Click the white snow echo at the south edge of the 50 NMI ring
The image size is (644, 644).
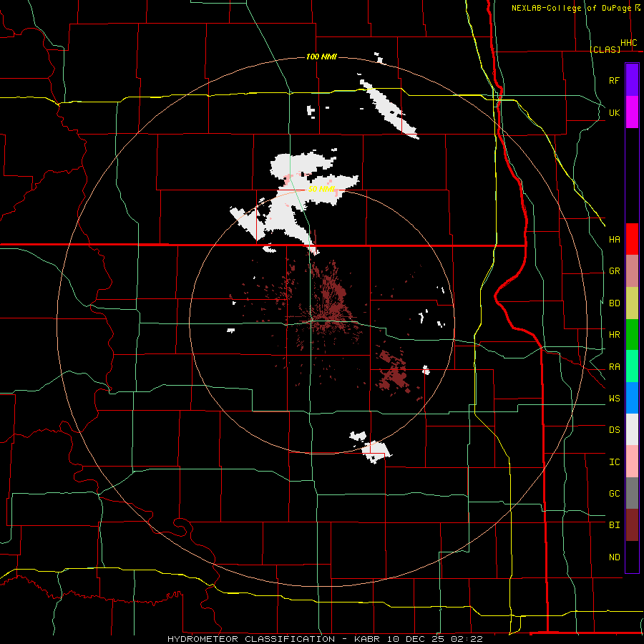(x=375, y=451)
